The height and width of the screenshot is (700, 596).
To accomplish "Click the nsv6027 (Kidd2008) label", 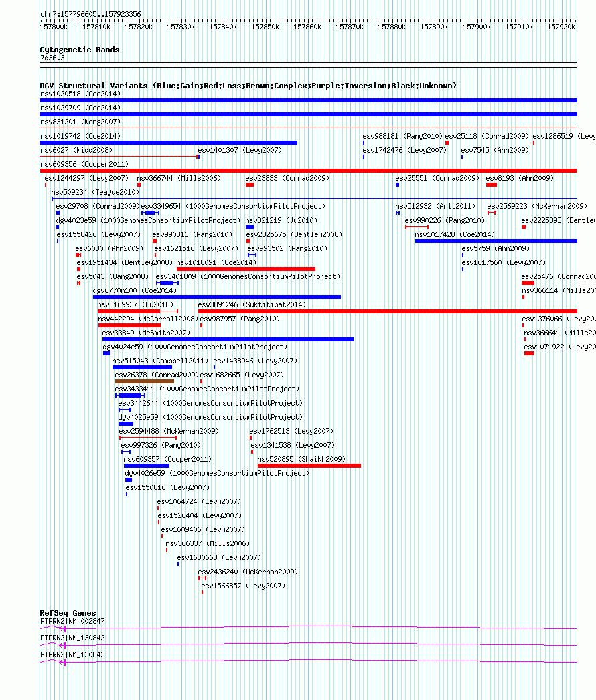I will pos(76,150).
